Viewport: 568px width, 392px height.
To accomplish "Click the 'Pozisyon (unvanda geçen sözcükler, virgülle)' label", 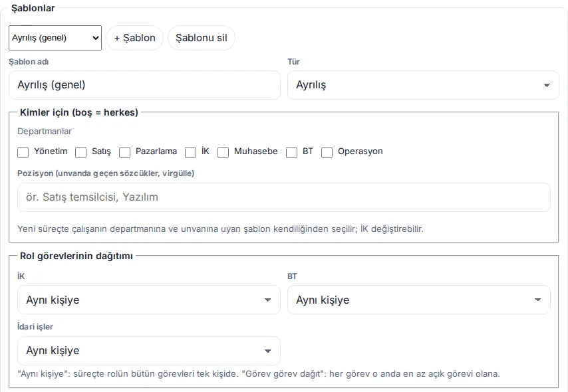I will pos(106,173).
